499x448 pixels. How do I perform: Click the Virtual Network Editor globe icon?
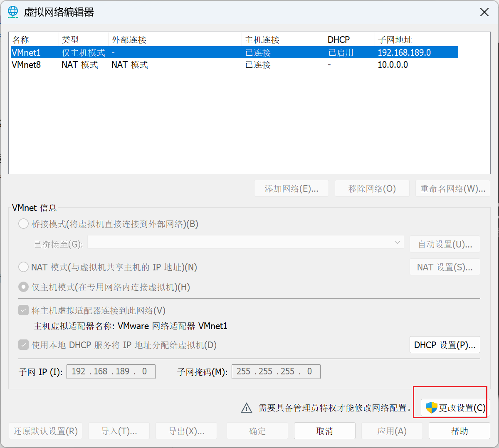13,12
